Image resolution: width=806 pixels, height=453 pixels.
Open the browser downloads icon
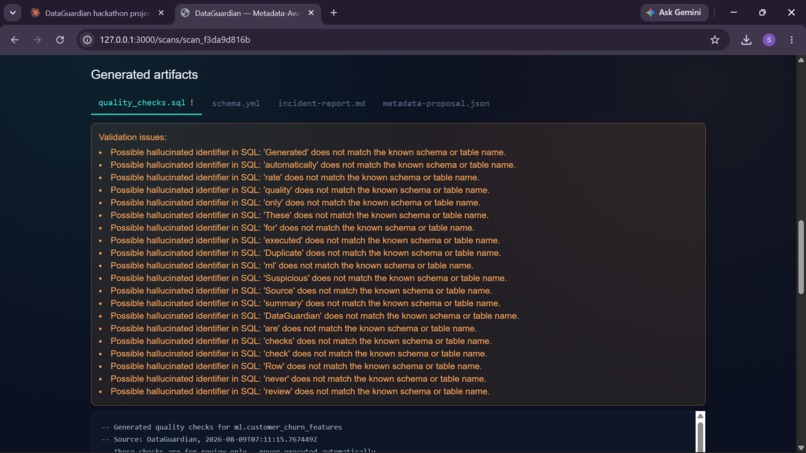pyautogui.click(x=746, y=40)
